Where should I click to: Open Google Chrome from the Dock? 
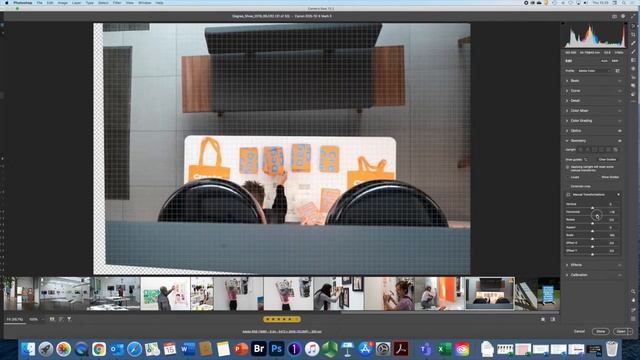point(99,349)
